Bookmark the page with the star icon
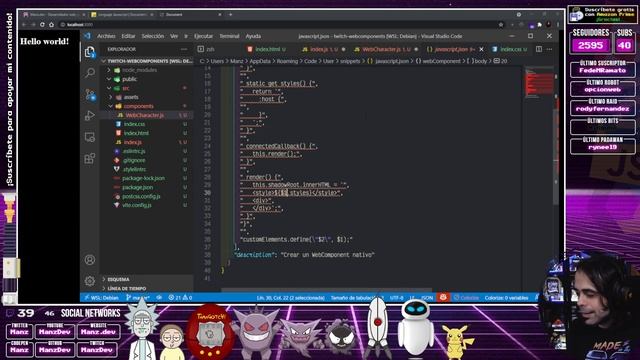The image size is (640, 360). point(501,24)
